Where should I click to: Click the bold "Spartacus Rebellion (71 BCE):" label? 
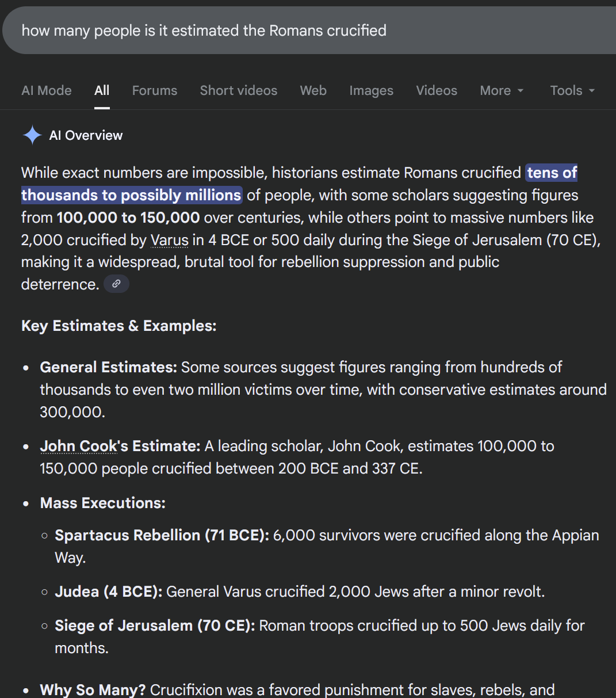point(162,535)
